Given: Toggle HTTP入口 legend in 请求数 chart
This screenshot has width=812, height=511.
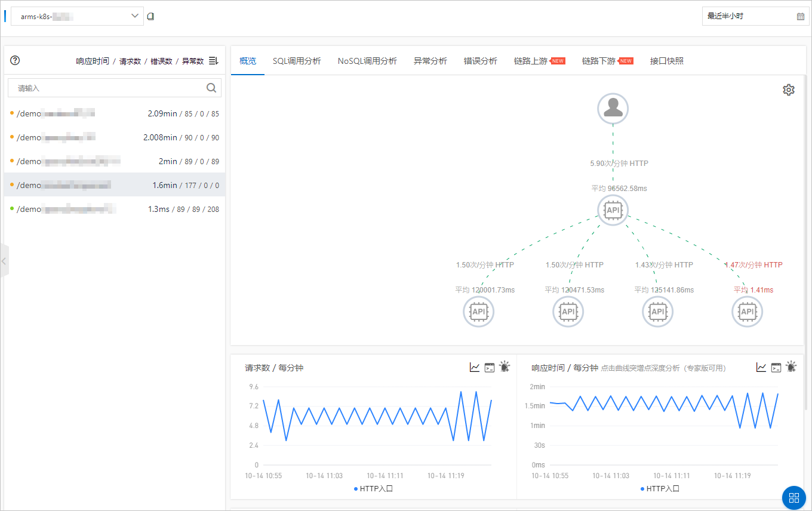Looking at the screenshot, I should point(373,488).
